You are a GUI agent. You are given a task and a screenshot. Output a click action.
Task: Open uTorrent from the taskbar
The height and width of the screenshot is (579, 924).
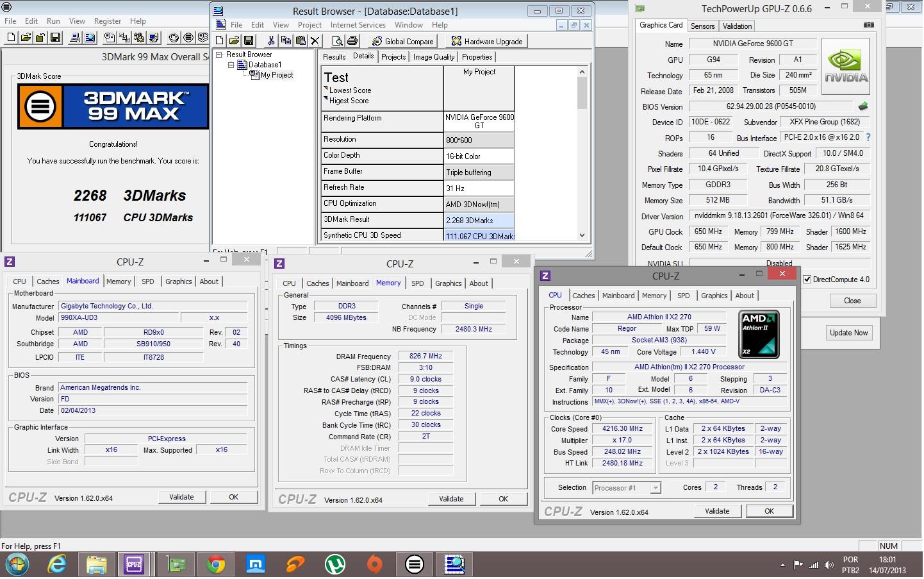(335, 564)
